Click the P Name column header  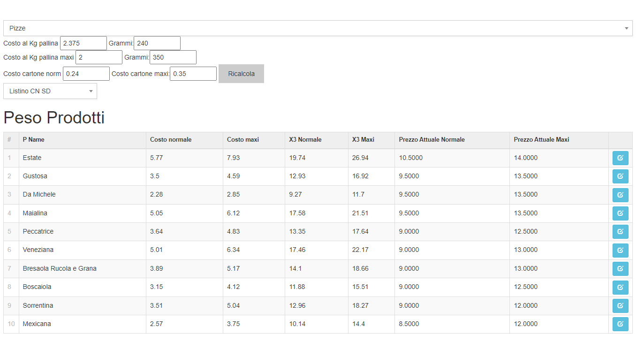point(34,140)
